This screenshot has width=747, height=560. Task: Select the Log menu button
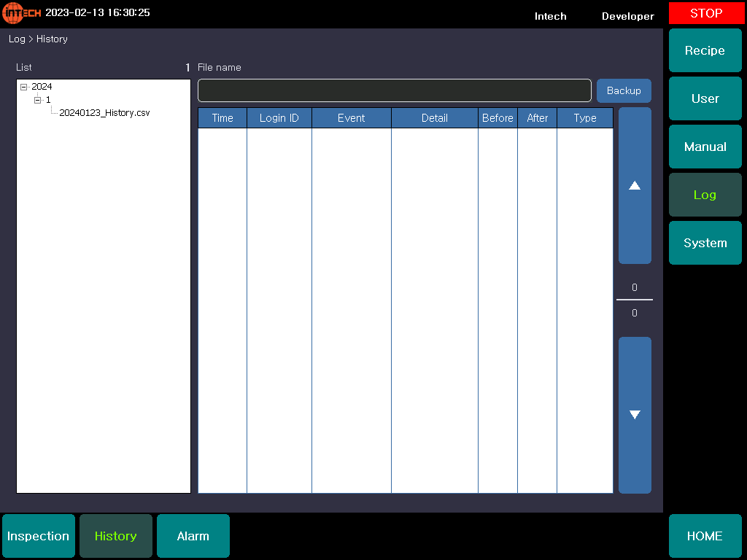pos(705,195)
